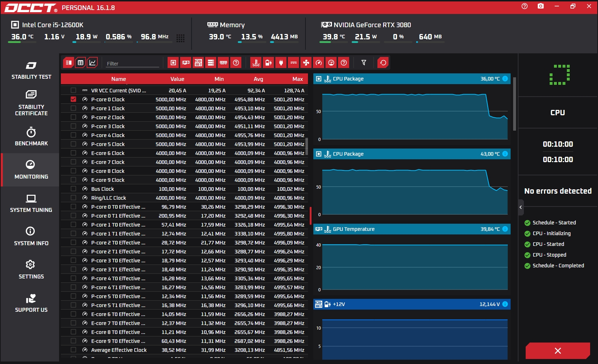Sort table by the Avg column header
The image size is (598, 364).
258,79
